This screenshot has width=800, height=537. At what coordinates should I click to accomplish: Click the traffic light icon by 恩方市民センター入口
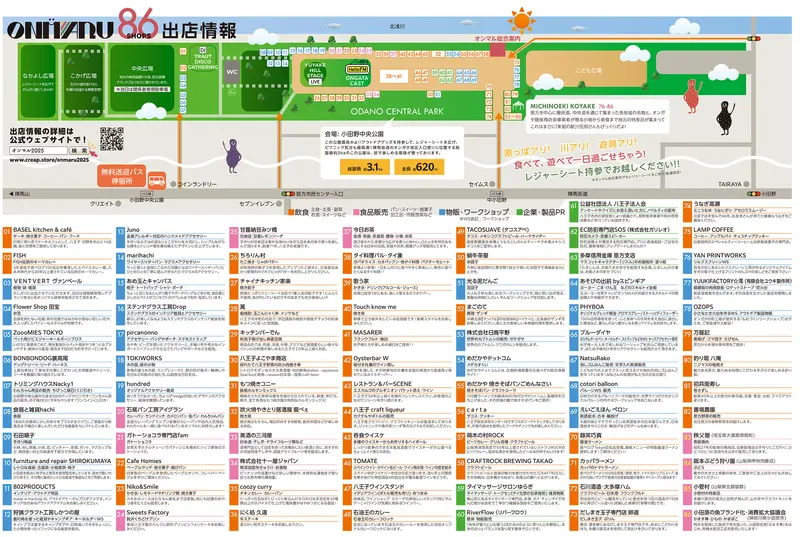288,194
